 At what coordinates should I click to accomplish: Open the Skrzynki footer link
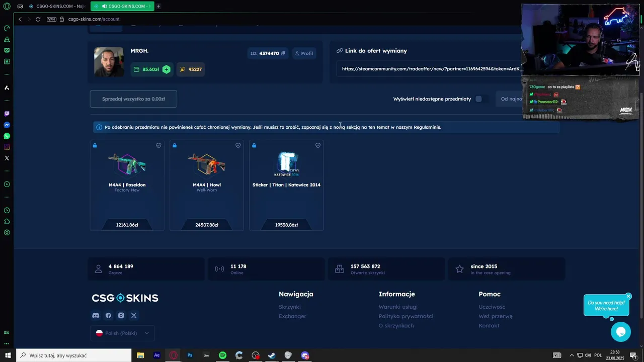tap(290, 307)
